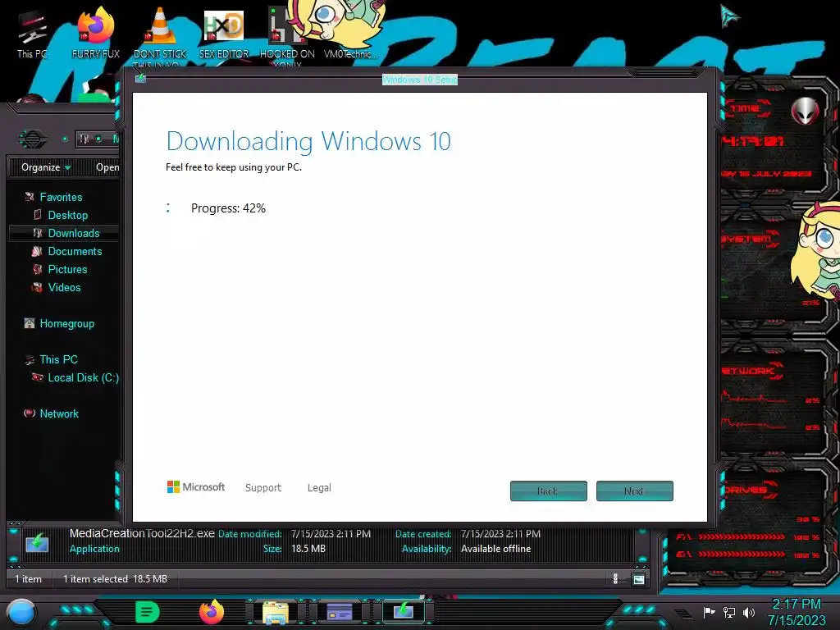Select Favorites in Explorer navigation tree

click(61, 197)
